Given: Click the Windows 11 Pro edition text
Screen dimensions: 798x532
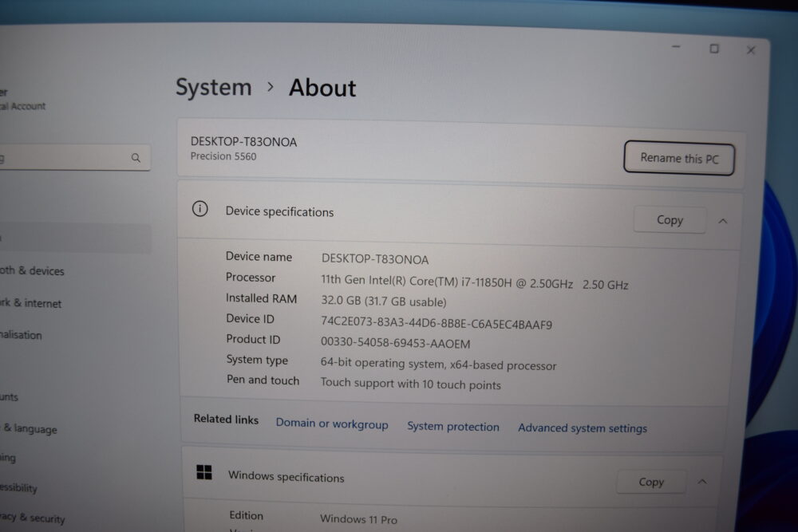Looking at the screenshot, I should click(x=358, y=519).
